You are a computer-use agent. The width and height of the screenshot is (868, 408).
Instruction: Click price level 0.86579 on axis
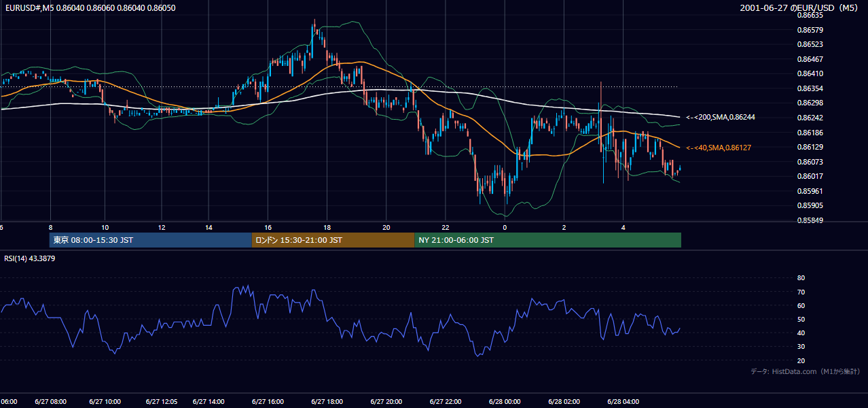tap(810, 30)
